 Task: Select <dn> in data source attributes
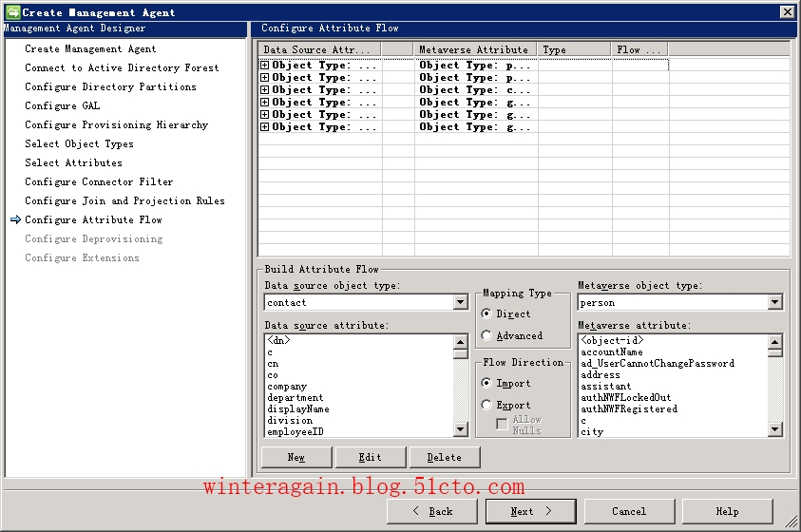coord(278,340)
